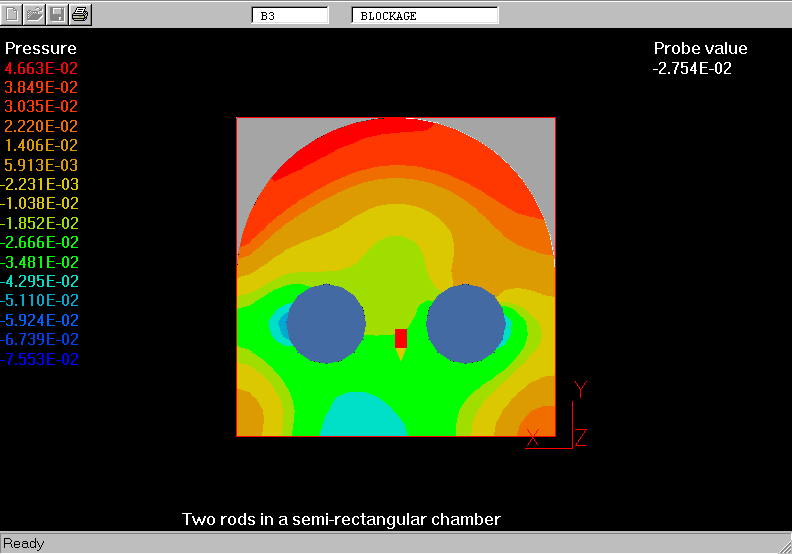Select the red probe marker between rods

pos(401,338)
